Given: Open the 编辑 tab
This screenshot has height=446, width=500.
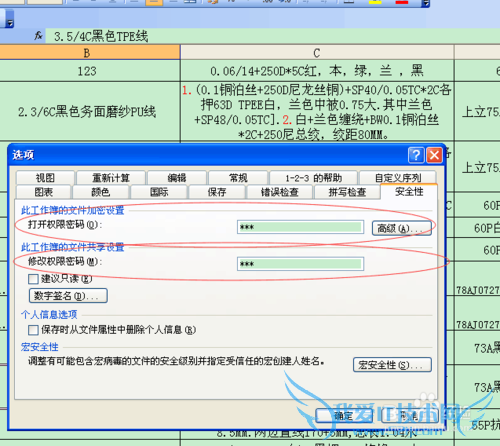Looking at the screenshot, I should click(x=177, y=178).
